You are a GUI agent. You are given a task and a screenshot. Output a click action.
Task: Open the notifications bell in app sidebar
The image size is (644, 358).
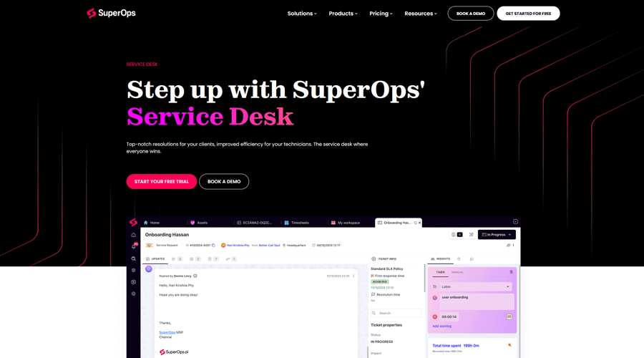coord(133,246)
